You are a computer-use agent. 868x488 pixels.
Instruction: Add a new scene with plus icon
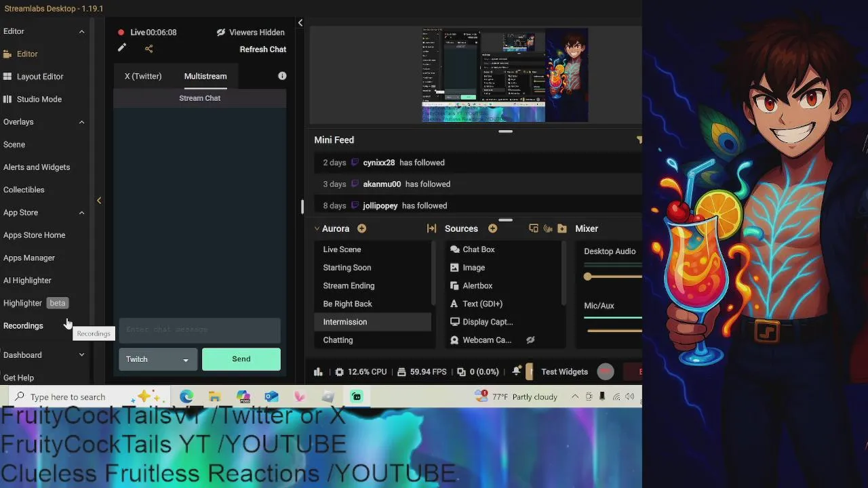(361, 228)
